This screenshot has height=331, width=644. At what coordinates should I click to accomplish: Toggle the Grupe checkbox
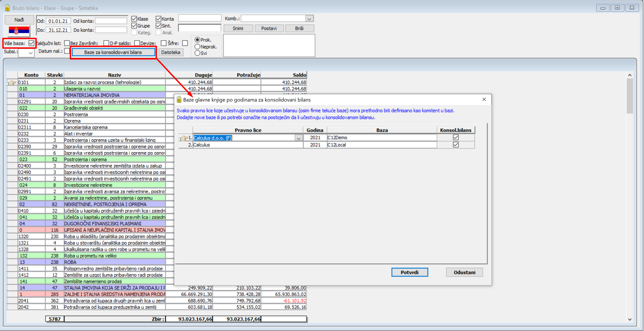(134, 26)
